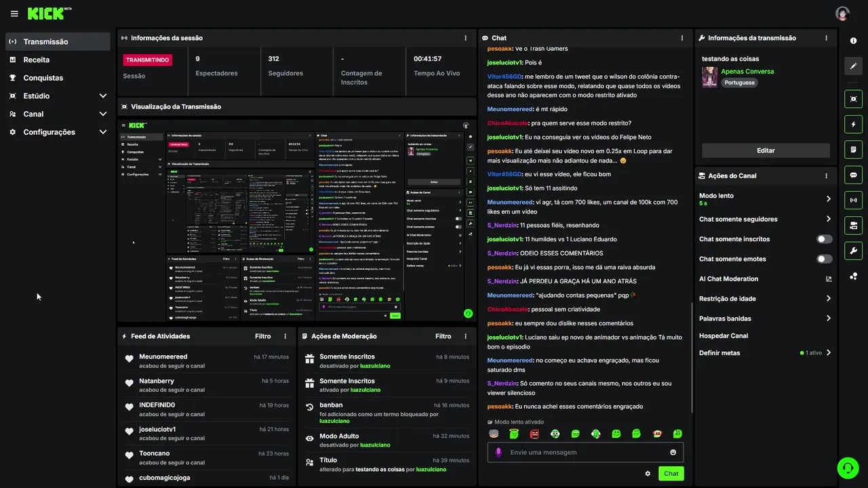
Task: Toggle the document notes panel icon in sidebar
Action: (853, 149)
